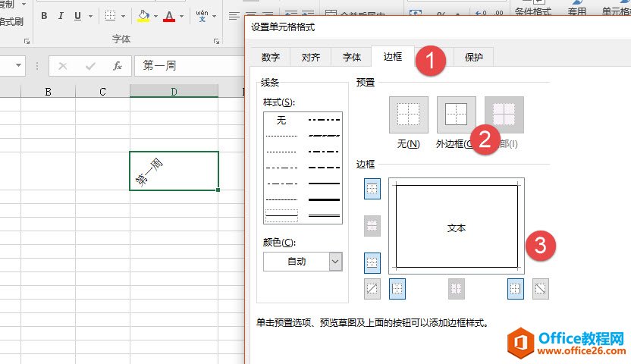Image resolution: width=631 pixels, height=364 pixels.
Task: Select the medium dashed line style
Action: point(324,168)
